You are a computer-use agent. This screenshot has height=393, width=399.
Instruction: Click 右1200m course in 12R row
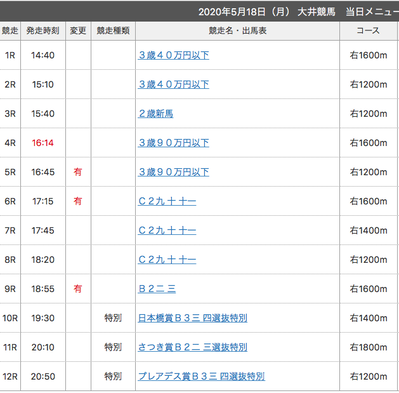click(x=368, y=377)
